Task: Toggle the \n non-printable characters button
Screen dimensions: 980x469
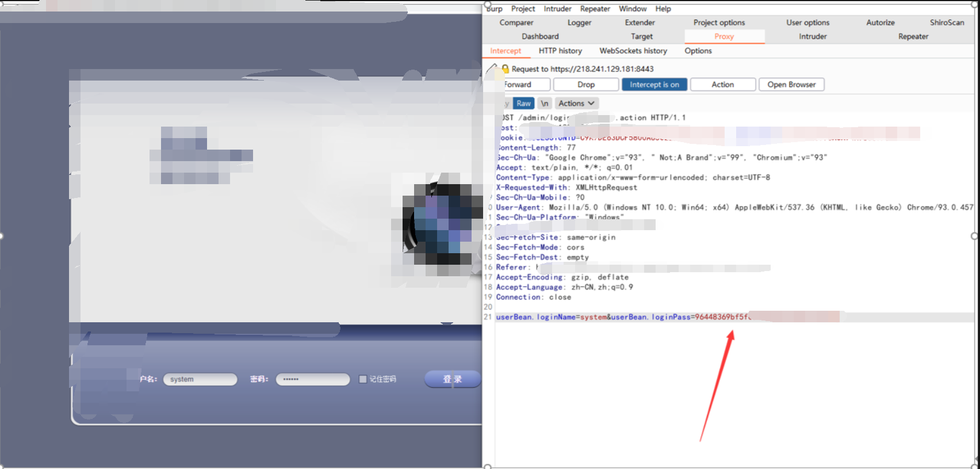Action: 544,104
